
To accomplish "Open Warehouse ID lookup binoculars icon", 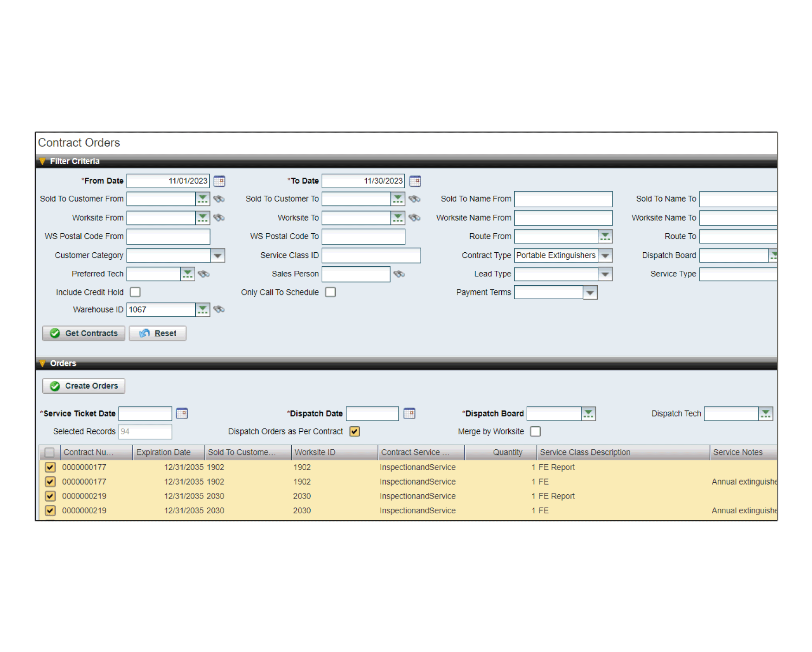I will pos(219,309).
